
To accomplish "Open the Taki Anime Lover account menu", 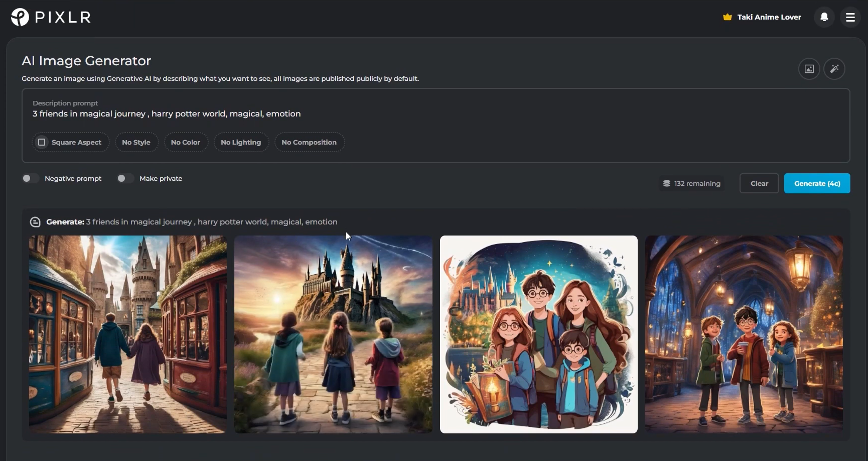I will click(769, 17).
